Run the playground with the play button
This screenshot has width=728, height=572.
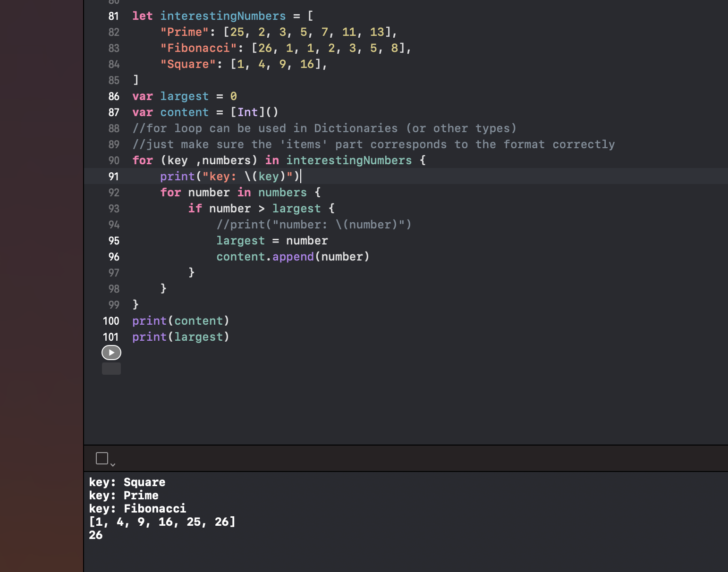coord(111,353)
